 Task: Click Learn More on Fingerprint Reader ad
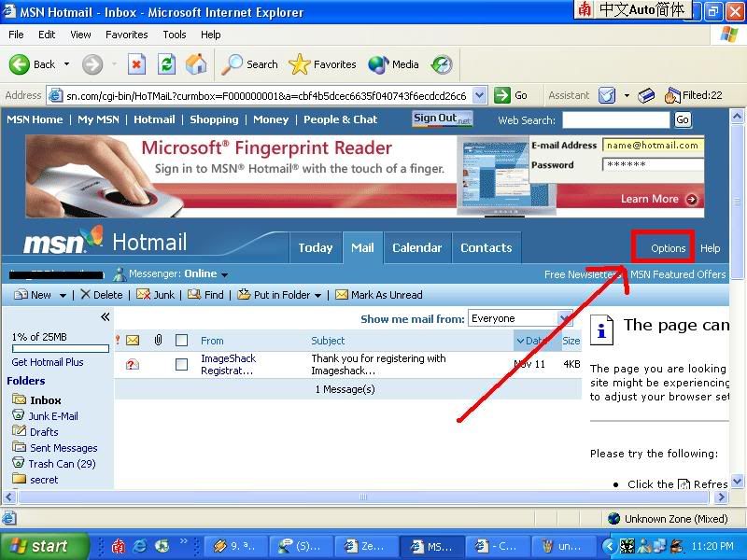click(659, 199)
